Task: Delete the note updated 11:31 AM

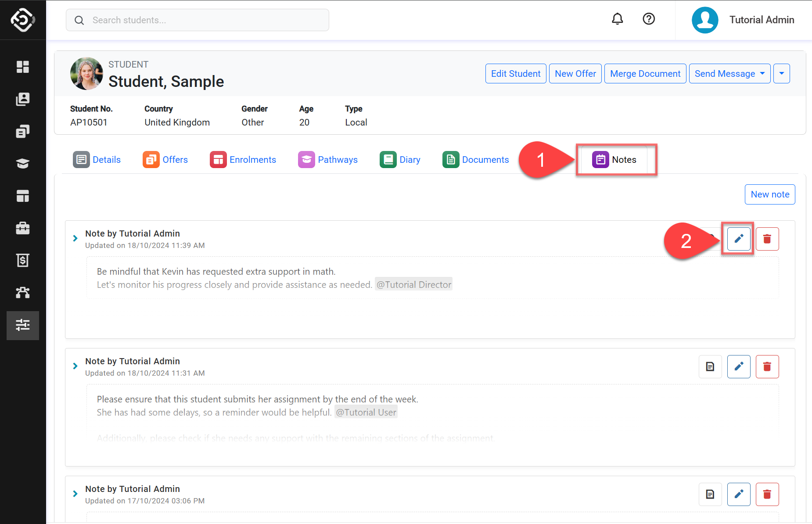Action: point(767,366)
